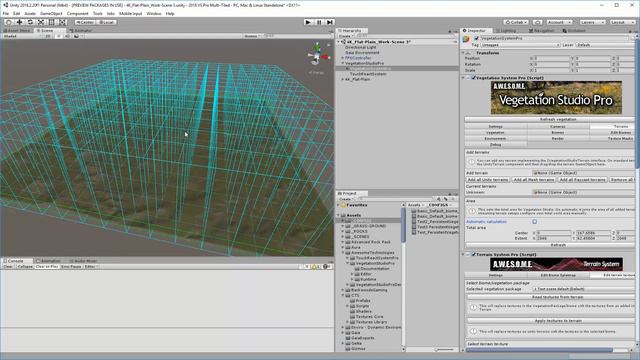Screen dimensions: 640x360
Task: Select the Hand tool in toolbar
Action: coord(9,22)
